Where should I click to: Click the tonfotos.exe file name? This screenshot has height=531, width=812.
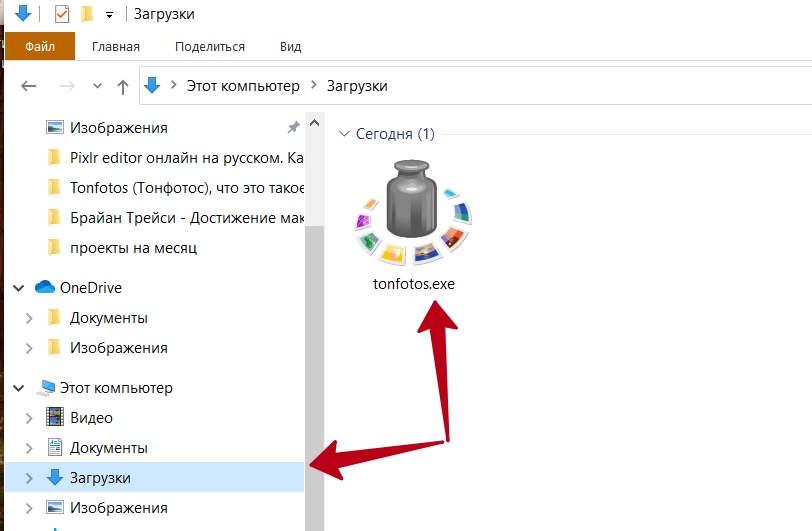click(x=414, y=284)
